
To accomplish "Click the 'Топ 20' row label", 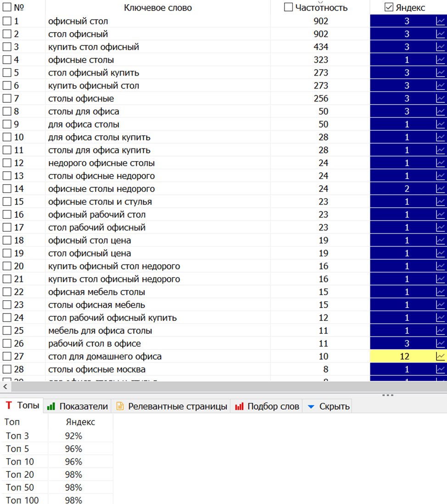I will pos(20,475).
